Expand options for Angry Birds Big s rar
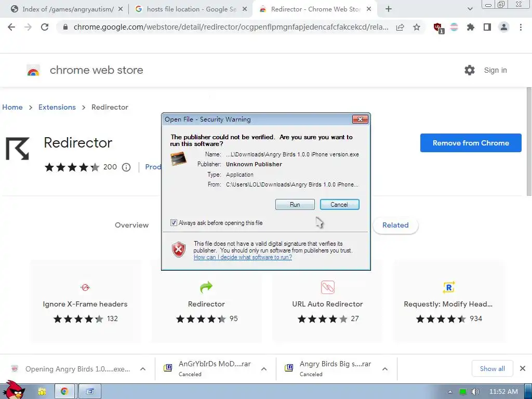This screenshot has width=532, height=399. 385,369
